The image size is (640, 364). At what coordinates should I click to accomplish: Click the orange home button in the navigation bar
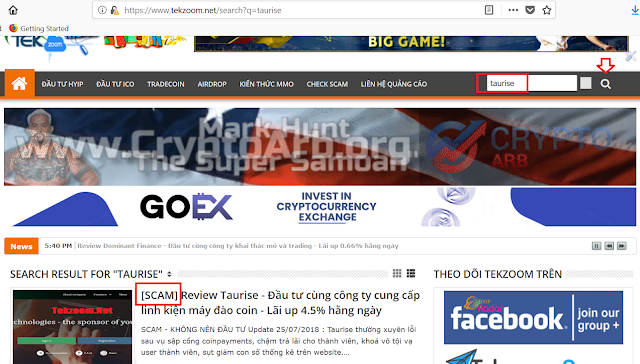click(x=20, y=83)
